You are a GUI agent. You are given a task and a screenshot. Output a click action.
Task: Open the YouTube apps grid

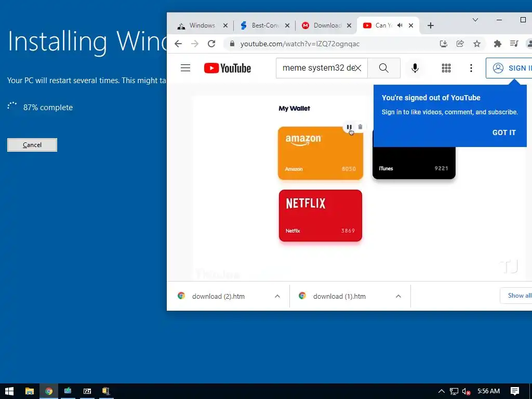point(446,68)
